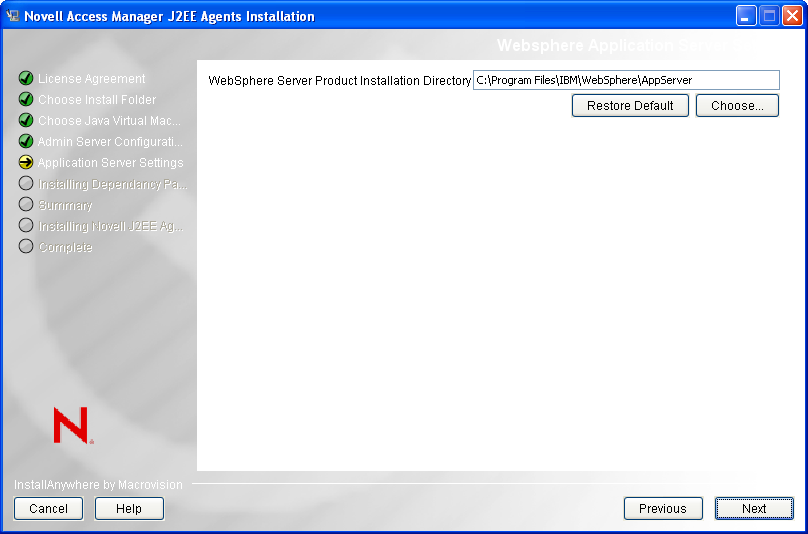
Task: Click the red Novell N logo
Action: click(x=73, y=425)
